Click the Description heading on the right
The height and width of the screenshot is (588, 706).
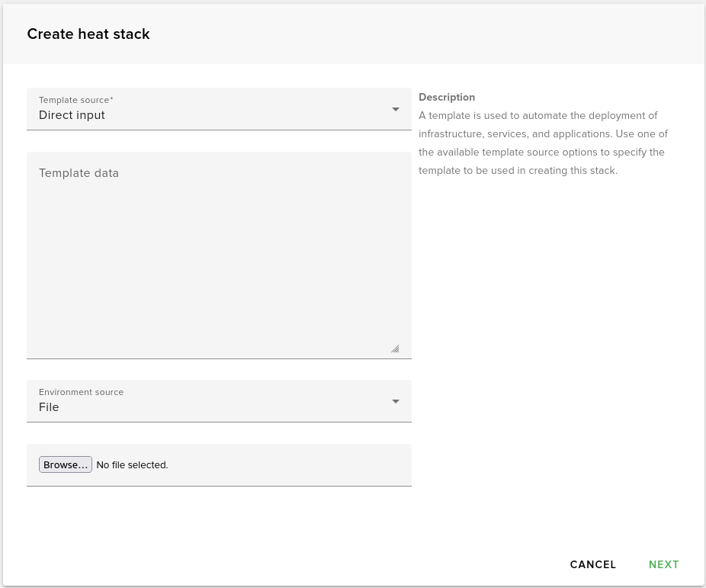447,97
